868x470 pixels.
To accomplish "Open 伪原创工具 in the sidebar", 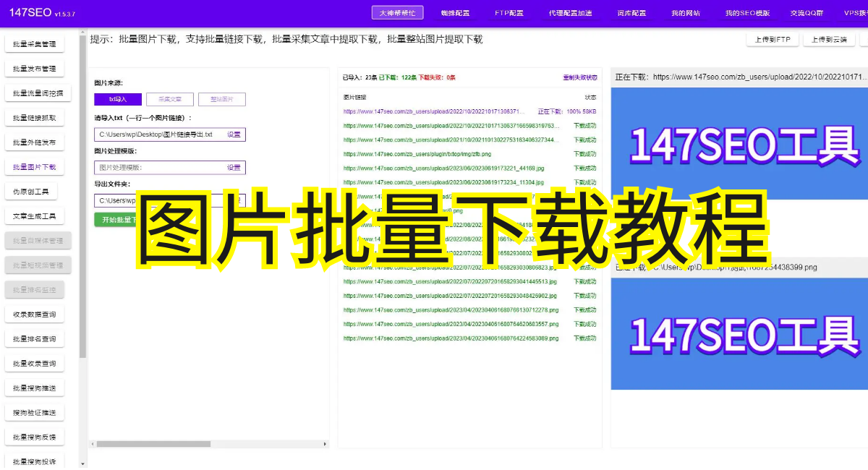I will (30, 192).
